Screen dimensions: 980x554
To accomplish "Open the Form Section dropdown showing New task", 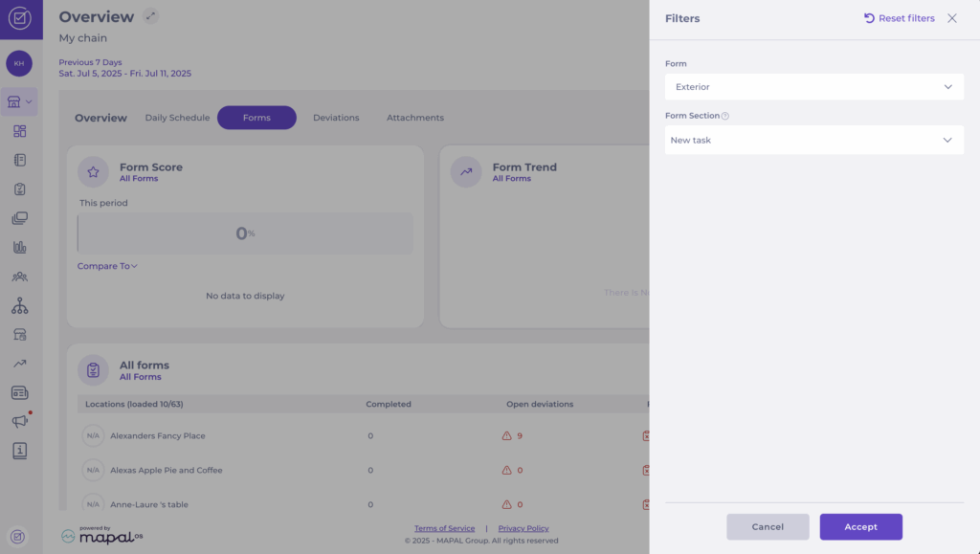I will pyautogui.click(x=813, y=140).
